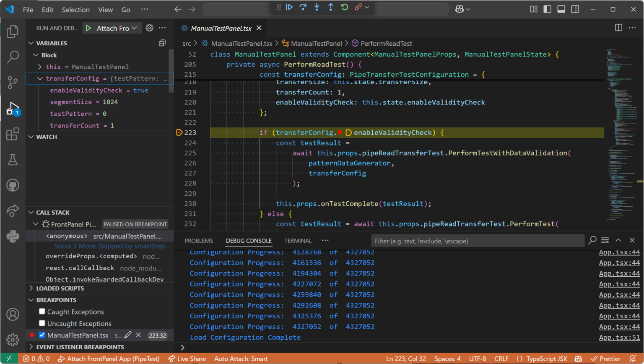Screen dimensions: 644x364
Task: Click the Continue icon in debug toolbar
Action: [x=290, y=8]
